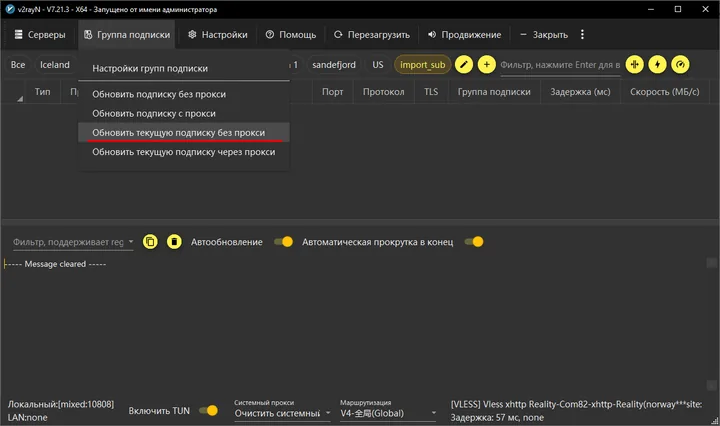Sort by the Тип column header
This screenshot has height=426, width=720.
tap(43, 92)
